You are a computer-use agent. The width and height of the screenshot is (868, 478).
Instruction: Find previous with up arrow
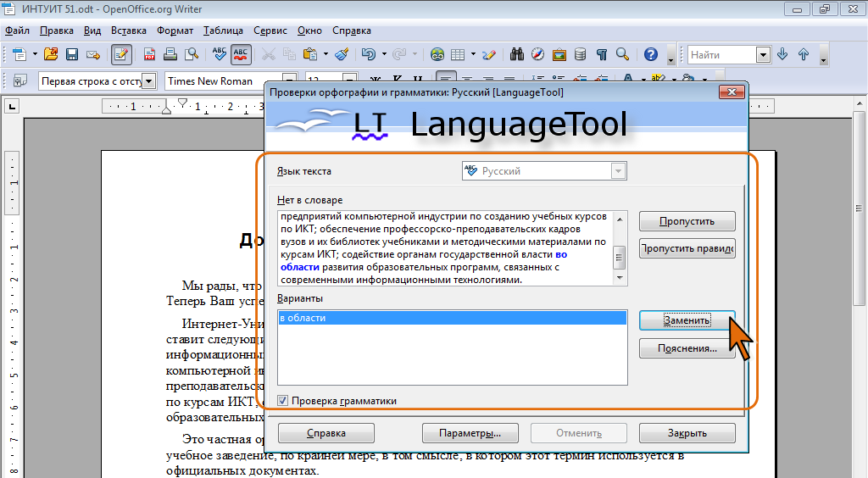(x=804, y=54)
